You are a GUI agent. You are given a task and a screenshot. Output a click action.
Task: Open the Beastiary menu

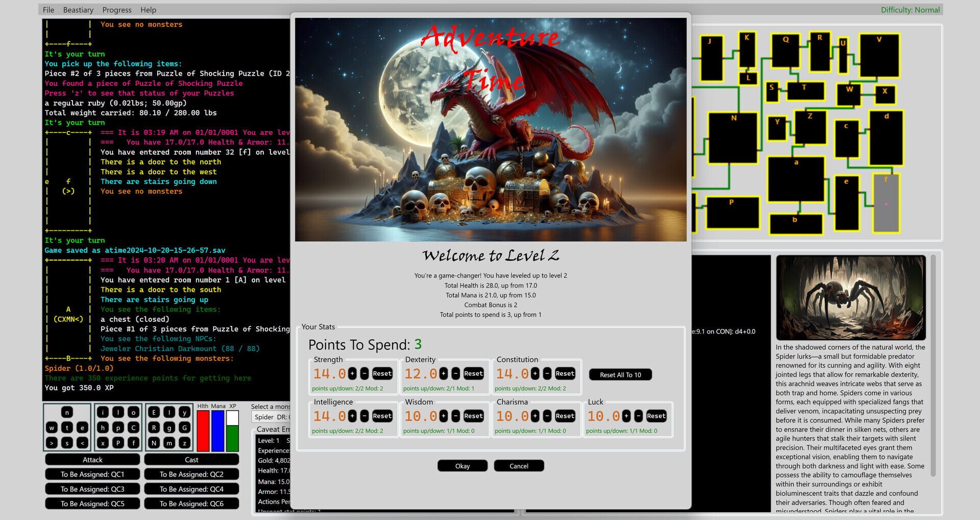(78, 9)
